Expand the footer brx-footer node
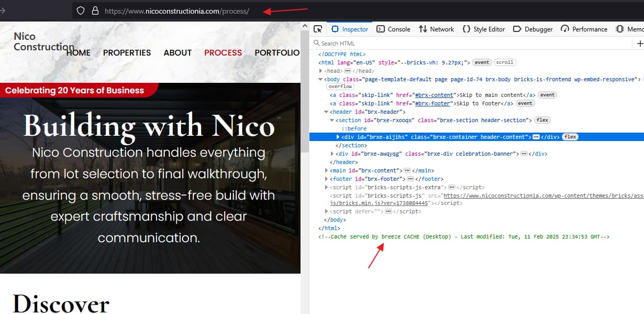Viewport: 644px width, 314px height. click(327, 179)
